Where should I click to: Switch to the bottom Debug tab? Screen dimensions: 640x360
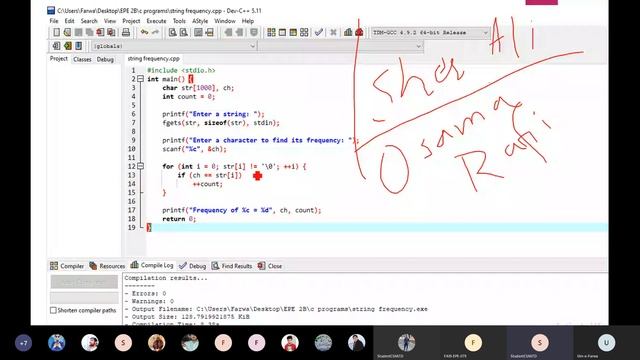tap(193, 266)
